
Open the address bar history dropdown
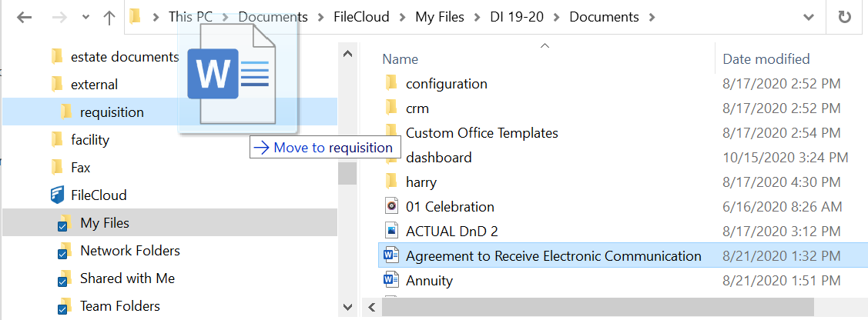(x=807, y=17)
